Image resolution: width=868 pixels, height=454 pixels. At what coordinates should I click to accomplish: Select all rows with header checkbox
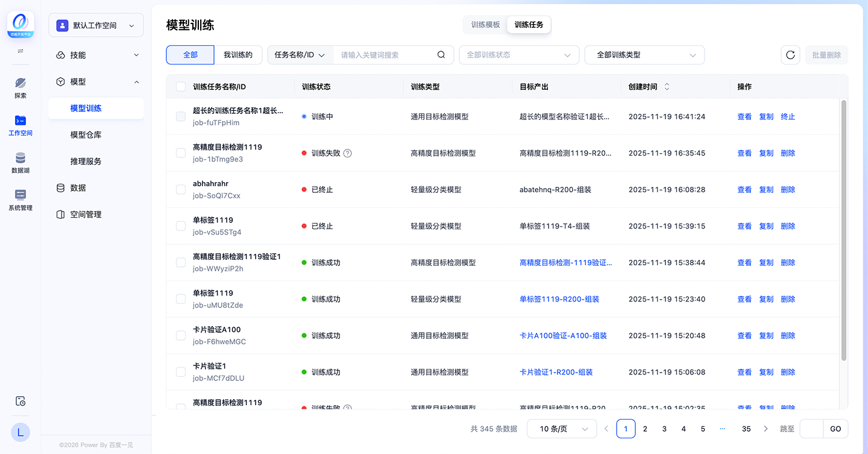pos(181,87)
